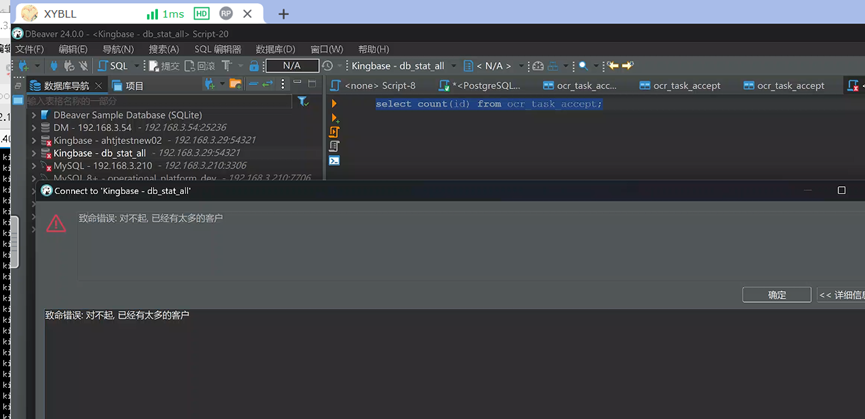Image resolution: width=865 pixels, height=419 pixels.
Task: Open the 导航(N) menu
Action: click(118, 49)
